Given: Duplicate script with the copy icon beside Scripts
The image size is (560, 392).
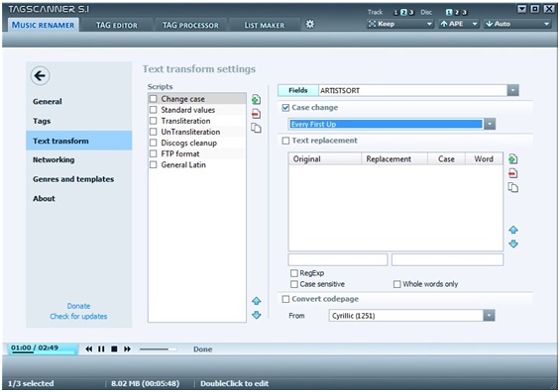Looking at the screenshot, I should pyautogui.click(x=256, y=128).
